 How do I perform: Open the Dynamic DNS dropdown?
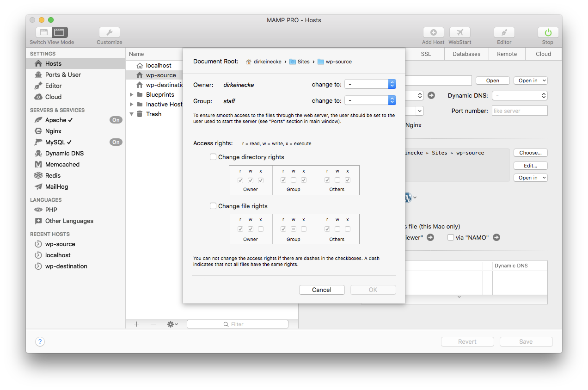pyautogui.click(x=520, y=95)
